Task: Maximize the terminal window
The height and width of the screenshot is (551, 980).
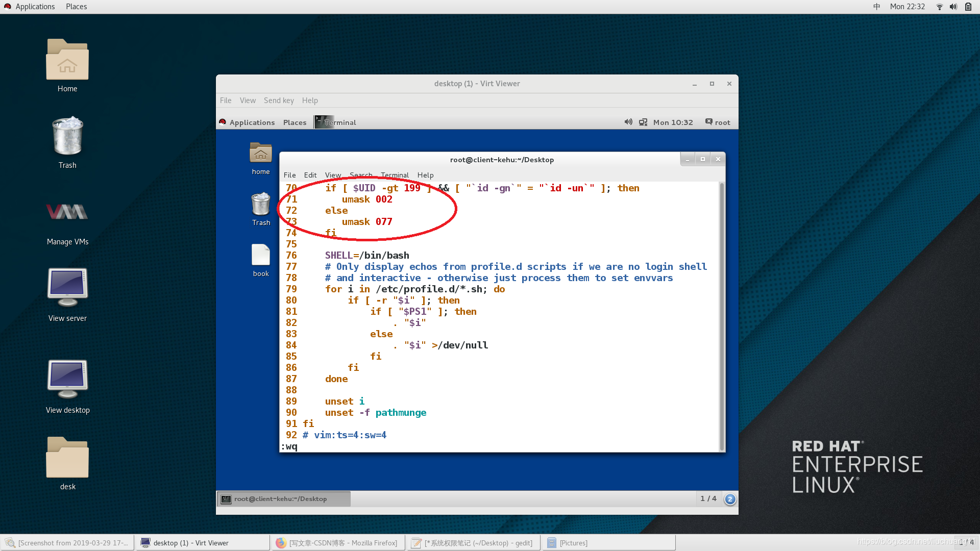Action: tap(703, 160)
